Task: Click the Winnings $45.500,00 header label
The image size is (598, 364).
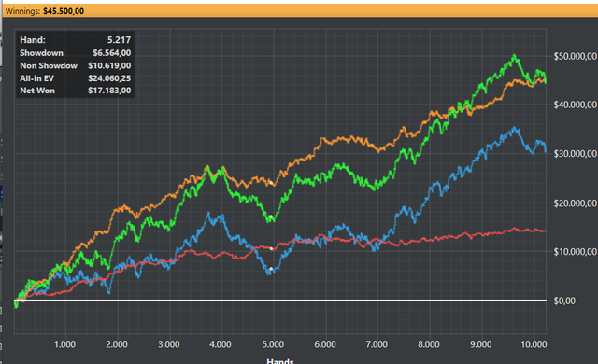Action: 45,11
